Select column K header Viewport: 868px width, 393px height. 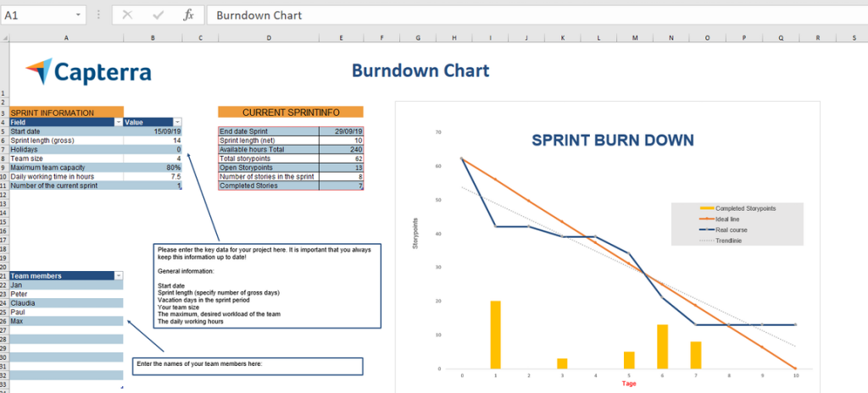click(563, 38)
